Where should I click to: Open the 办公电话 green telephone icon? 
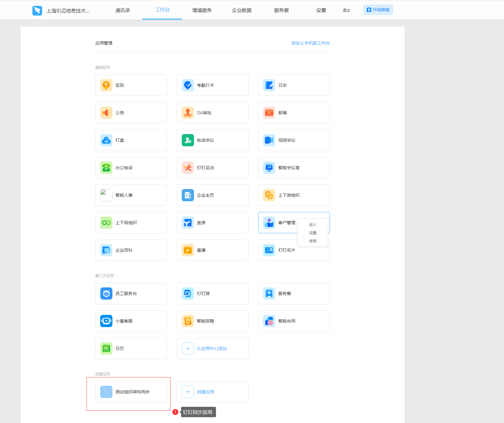pyautogui.click(x=106, y=168)
